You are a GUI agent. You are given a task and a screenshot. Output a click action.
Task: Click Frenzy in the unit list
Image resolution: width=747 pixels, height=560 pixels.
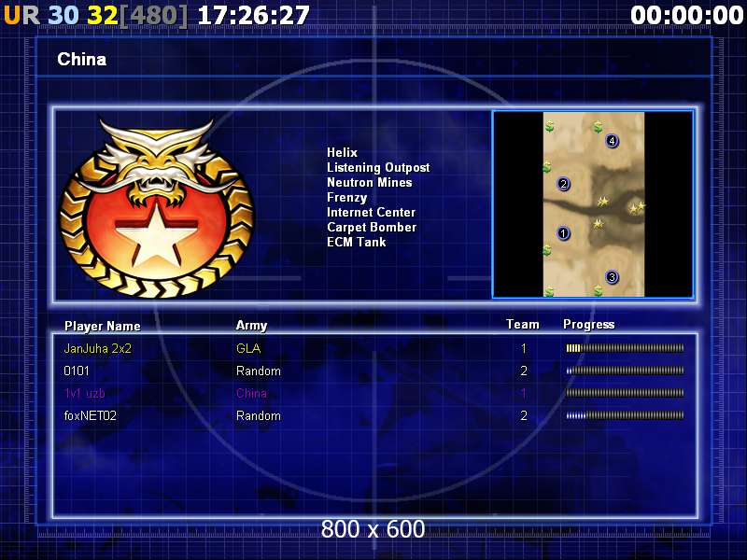(x=346, y=198)
